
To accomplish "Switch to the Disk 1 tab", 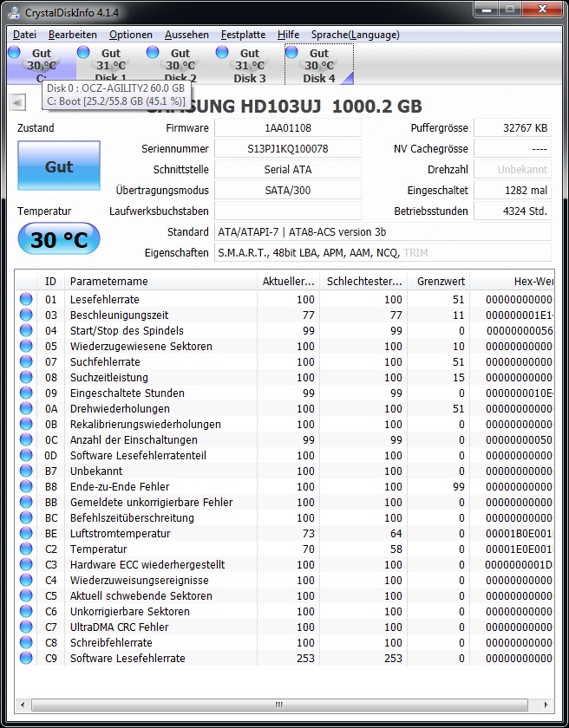I will 110,65.
